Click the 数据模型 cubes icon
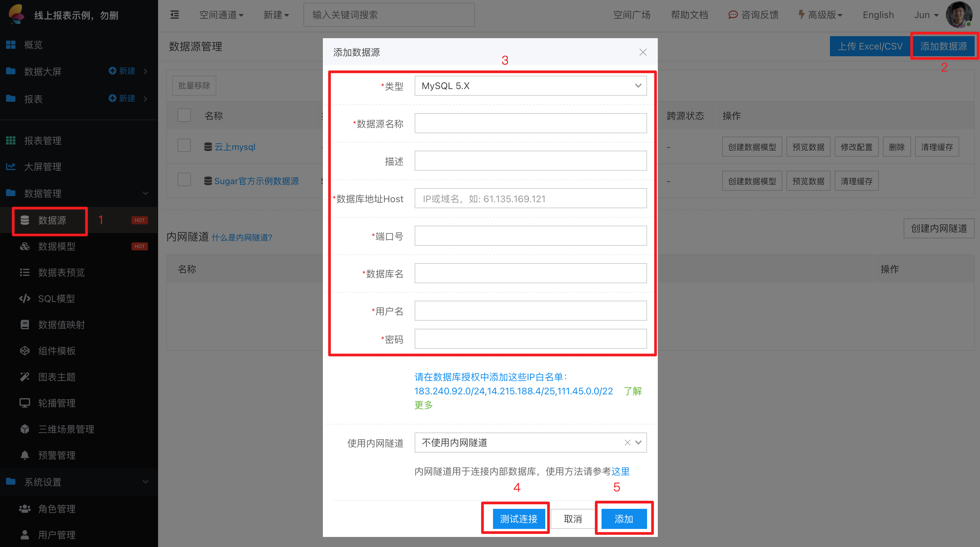 [x=25, y=246]
